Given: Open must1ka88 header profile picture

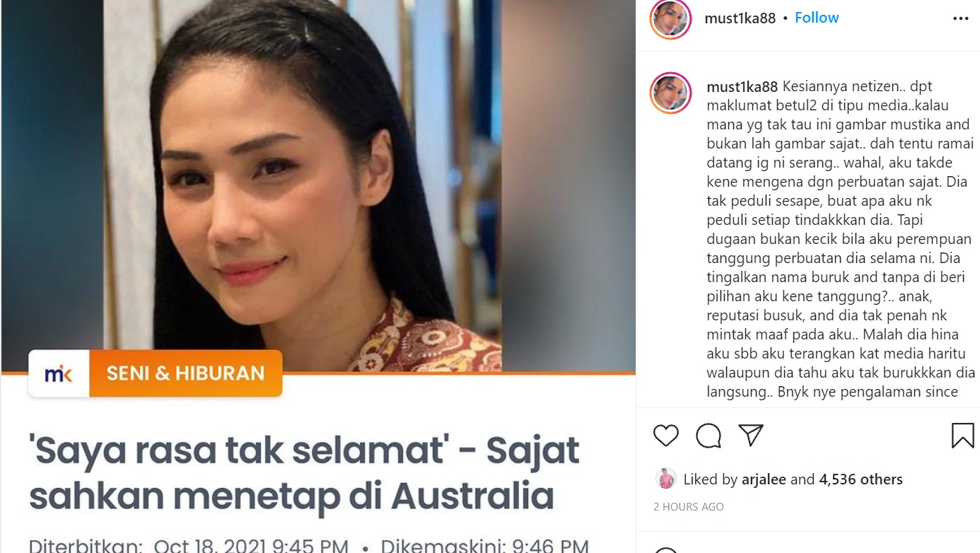Looking at the screenshot, I should [x=670, y=18].
